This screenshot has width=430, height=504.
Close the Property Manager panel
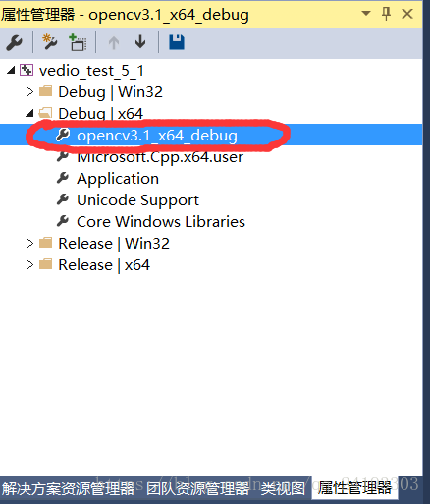[x=407, y=14]
